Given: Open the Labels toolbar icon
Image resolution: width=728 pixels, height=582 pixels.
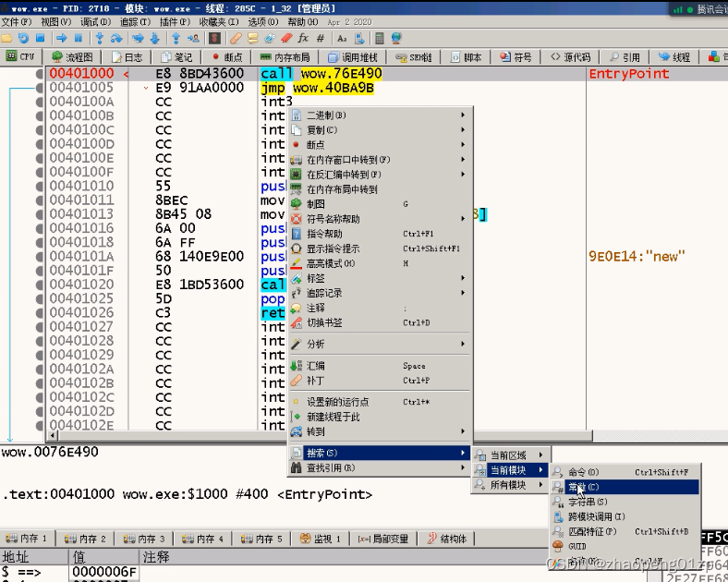Looking at the screenshot, I should point(270,38).
